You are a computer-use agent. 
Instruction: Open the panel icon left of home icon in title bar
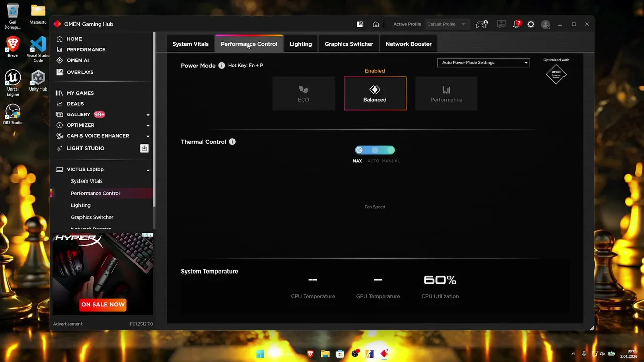click(x=360, y=24)
